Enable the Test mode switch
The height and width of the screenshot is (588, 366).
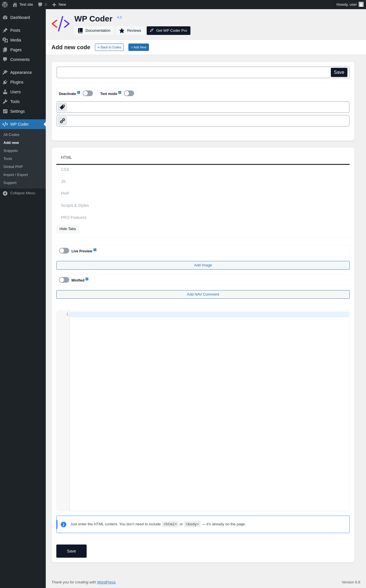tap(129, 93)
